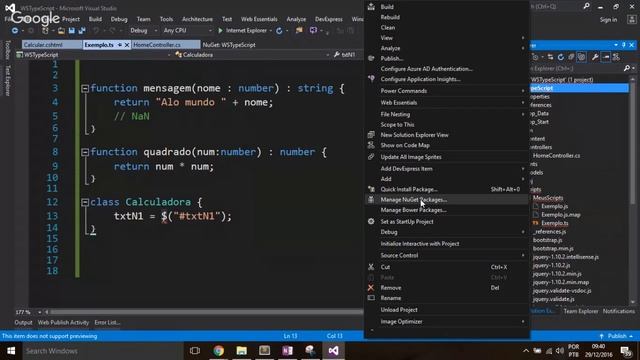Select Manage NuGet Packages... in context menu

click(x=447, y=200)
